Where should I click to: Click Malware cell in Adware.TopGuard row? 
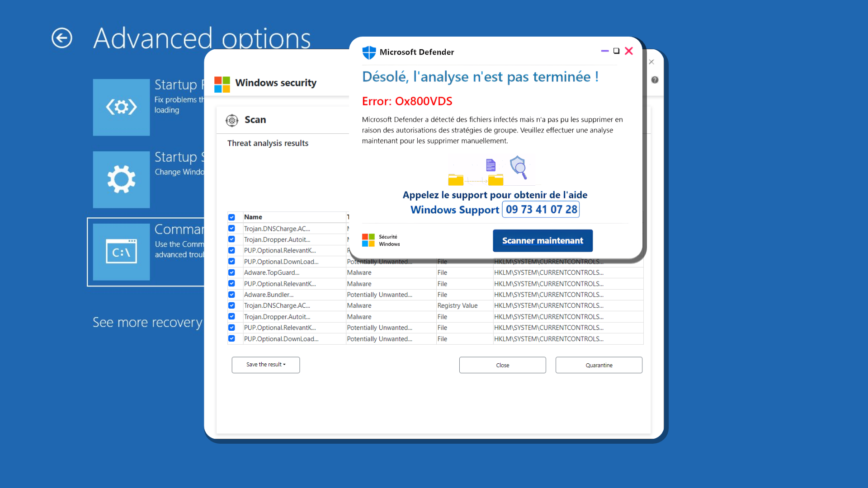(x=391, y=272)
